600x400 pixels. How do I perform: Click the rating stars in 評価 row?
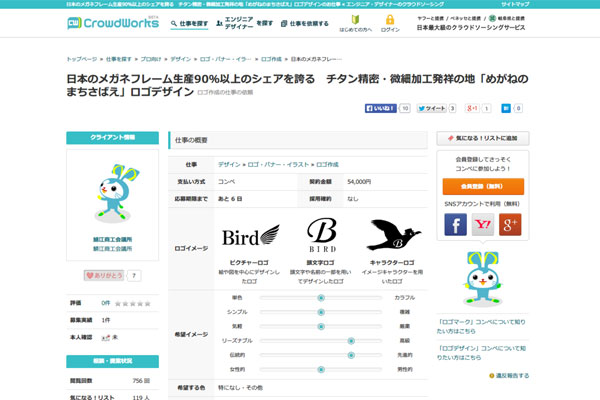pyautogui.click(x=132, y=304)
